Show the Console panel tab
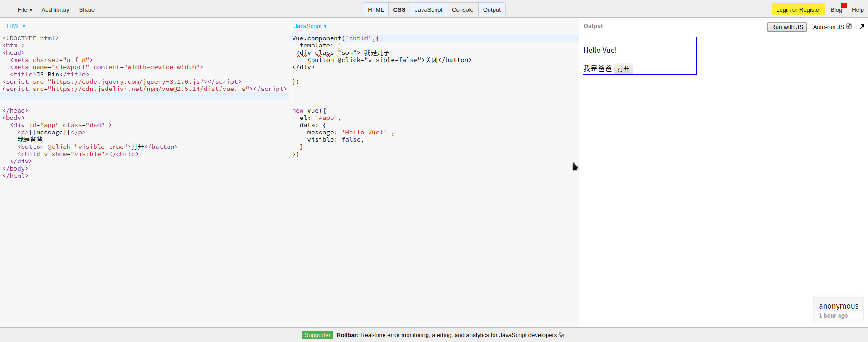 coord(462,9)
